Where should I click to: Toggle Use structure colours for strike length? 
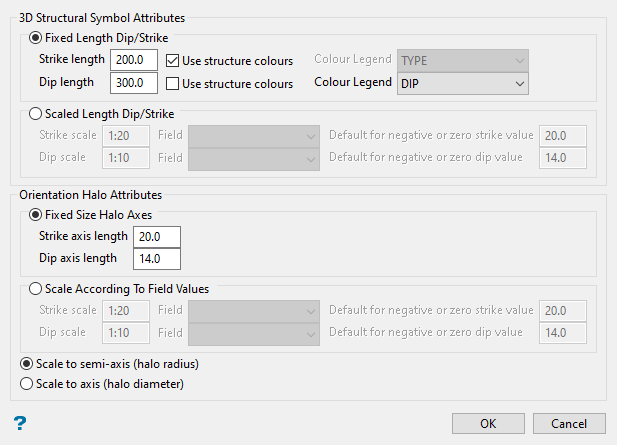173,60
